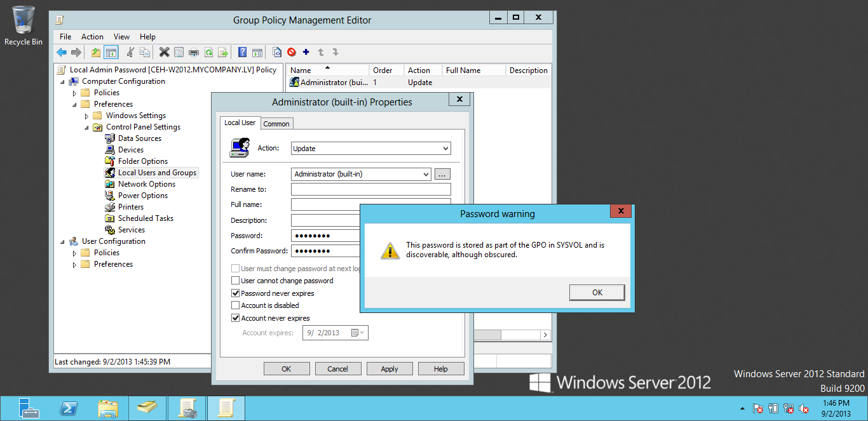
Task: Click the red Stop processing toolbar icon
Action: point(292,52)
